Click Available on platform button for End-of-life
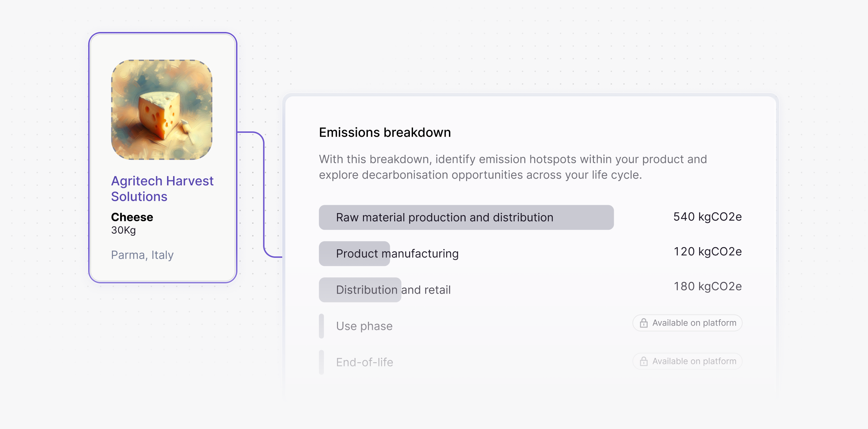Screen dimensions: 868x429 [x=687, y=361]
